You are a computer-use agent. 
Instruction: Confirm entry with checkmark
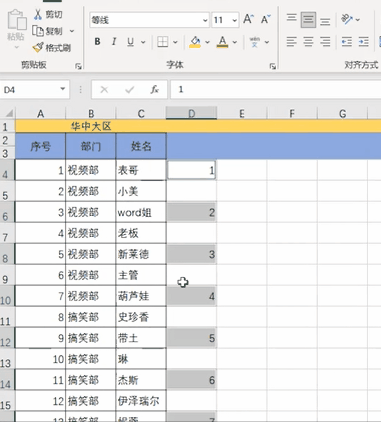tap(129, 89)
